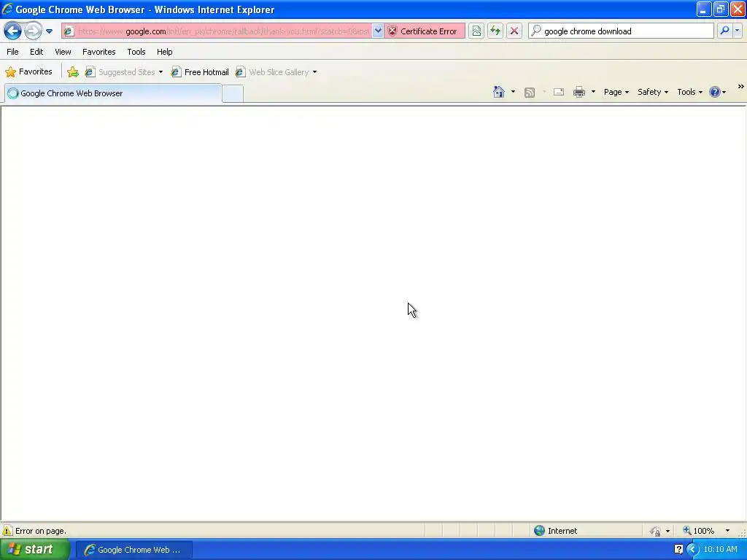The image size is (747, 560).
Task: Open the recent pages dropdown arrow
Action: tap(49, 31)
